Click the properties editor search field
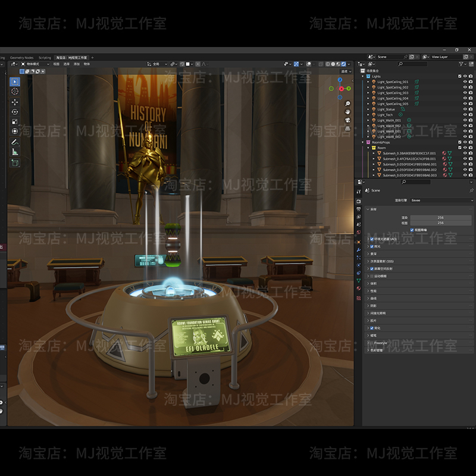 point(415,182)
